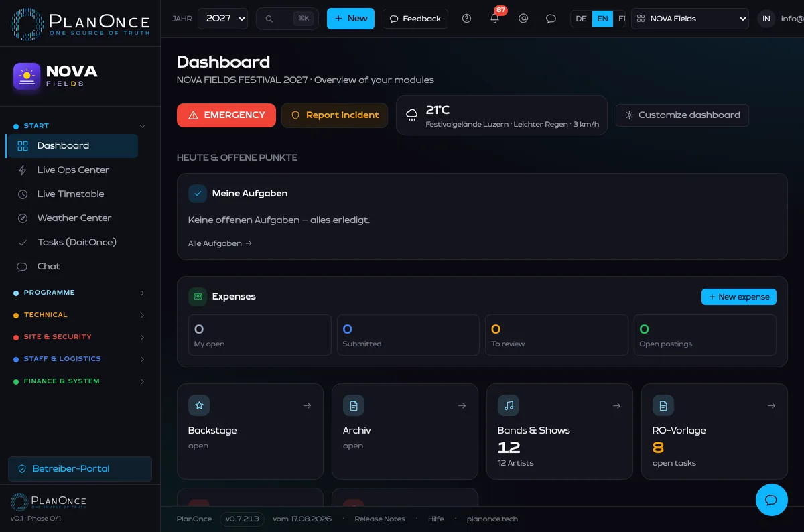The height and width of the screenshot is (532, 804).
Task: Click the Live Timetable clock icon
Action: tap(23, 194)
